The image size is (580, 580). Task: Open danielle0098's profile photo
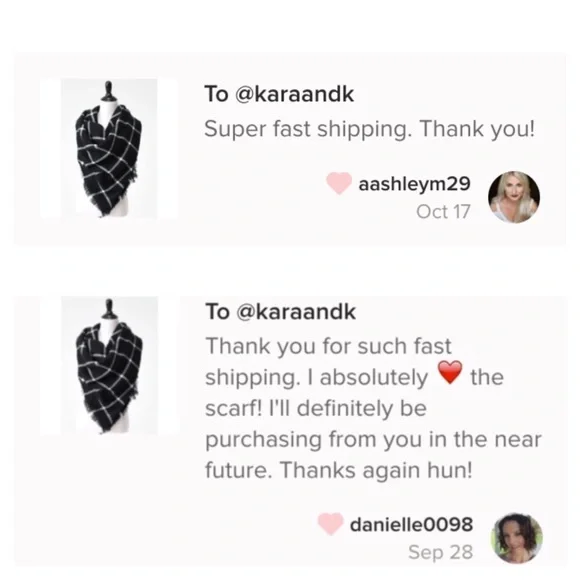516,538
